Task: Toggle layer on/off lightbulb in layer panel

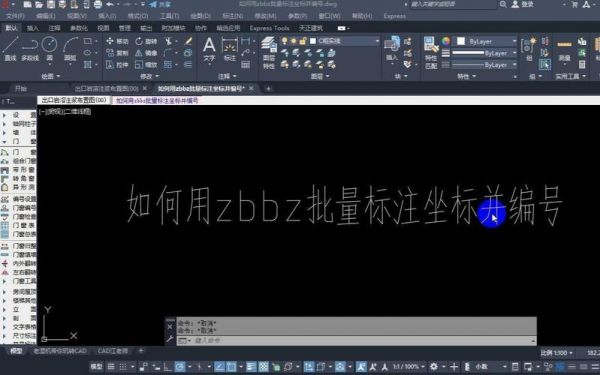Action: point(284,41)
